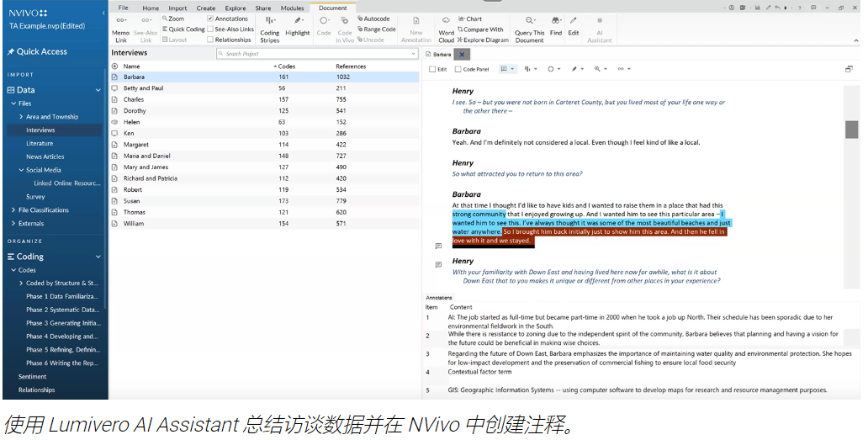868x440 pixels.
Task: Open Quick Coding from the ribbon
Action: (183, 29)
